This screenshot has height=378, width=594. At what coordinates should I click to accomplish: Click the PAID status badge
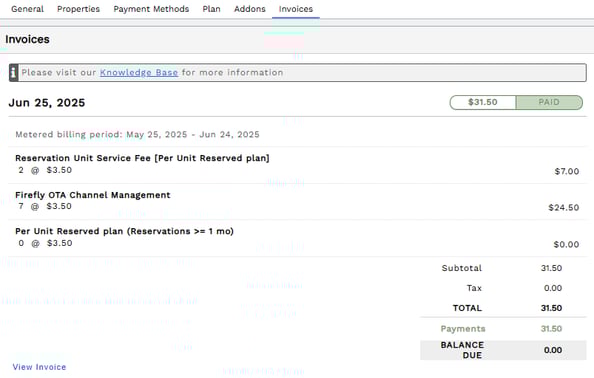[x=549, y=102]
